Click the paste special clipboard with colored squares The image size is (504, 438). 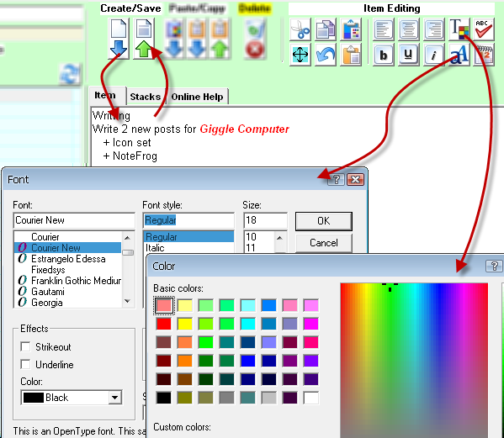(x=351, y=29)
